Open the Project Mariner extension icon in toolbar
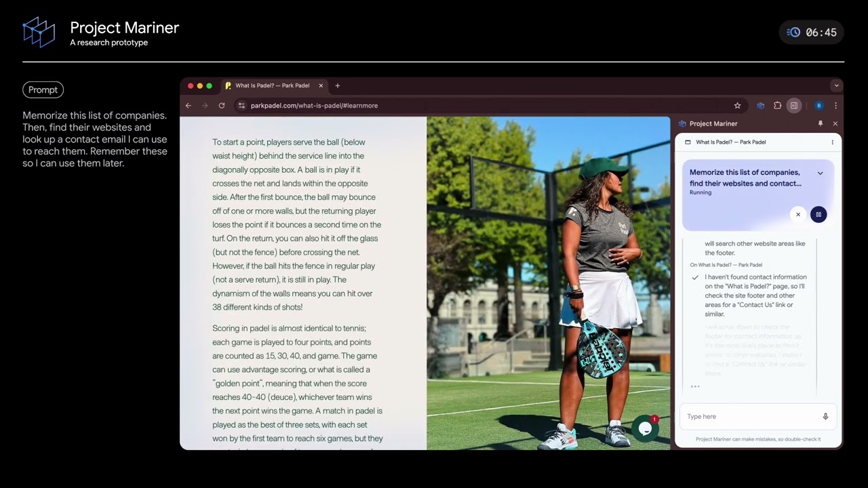 (x=760, y=106)
